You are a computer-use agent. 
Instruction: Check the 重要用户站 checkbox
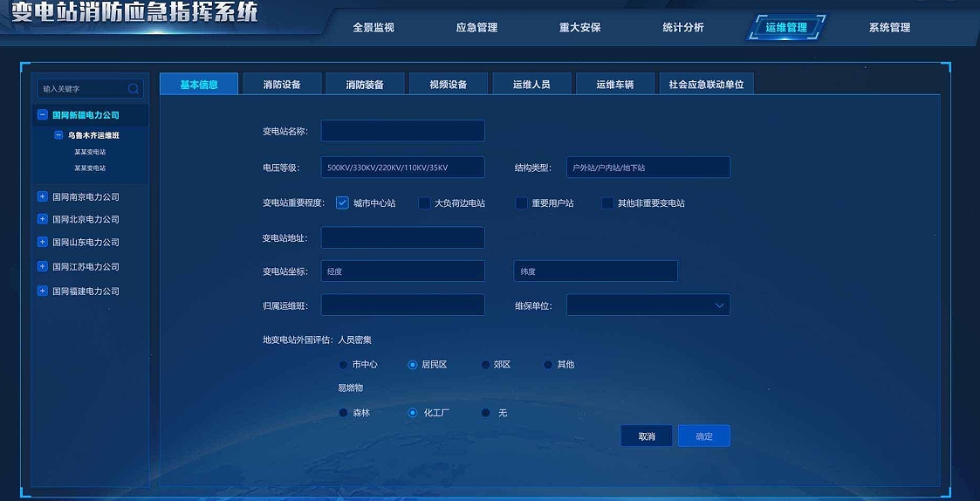tap(521, 202)
